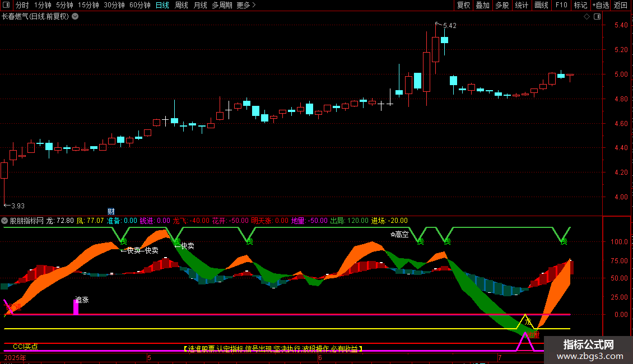Click the yellow 龙 triangle signal
Screen dimensions: 633x364
point(525,321)
